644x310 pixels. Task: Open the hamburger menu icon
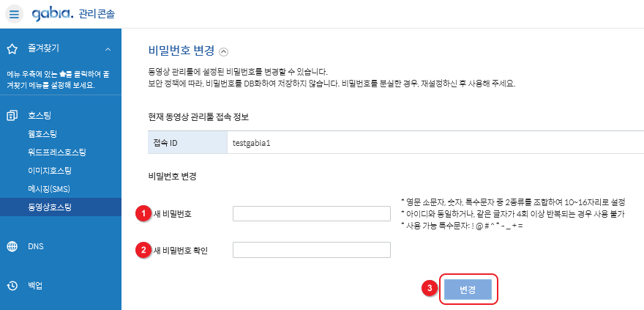click(14, 15)
